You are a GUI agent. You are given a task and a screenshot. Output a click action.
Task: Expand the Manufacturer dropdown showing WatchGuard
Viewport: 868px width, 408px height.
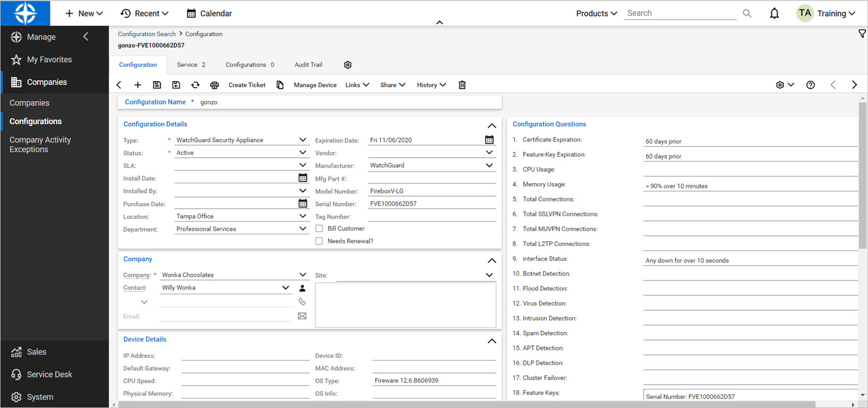point(489,165)
